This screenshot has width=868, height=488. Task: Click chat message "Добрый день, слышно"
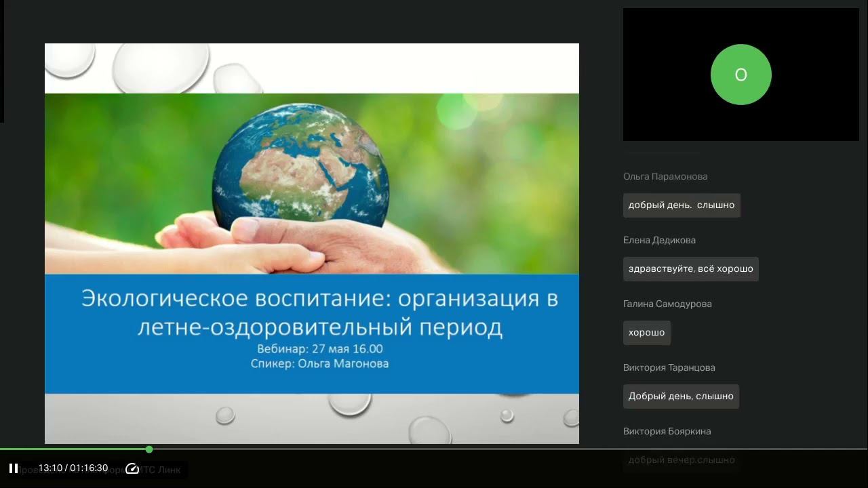[681, 396]
